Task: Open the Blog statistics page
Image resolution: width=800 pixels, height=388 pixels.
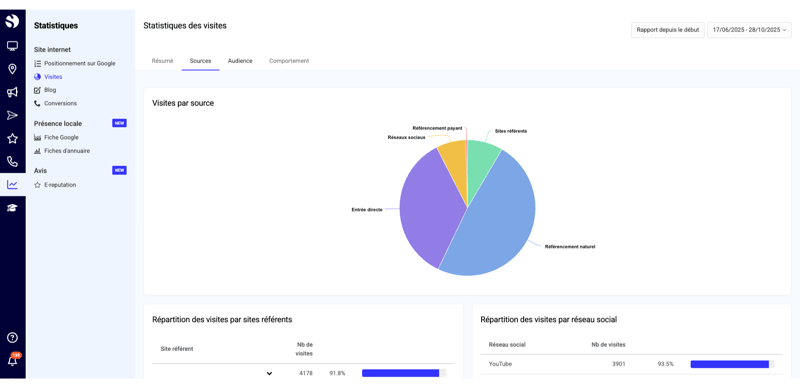Action: tap(50, 90)
